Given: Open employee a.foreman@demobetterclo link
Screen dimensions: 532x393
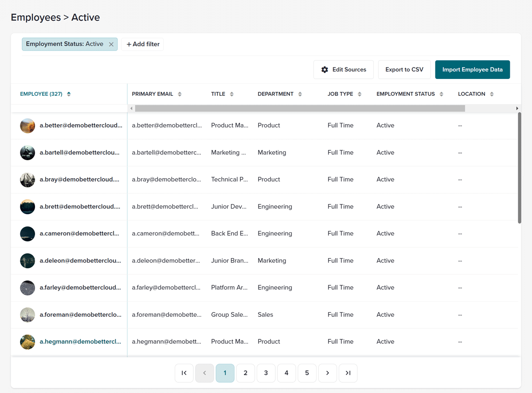Looking at the screenshot, I should [81, 315].
